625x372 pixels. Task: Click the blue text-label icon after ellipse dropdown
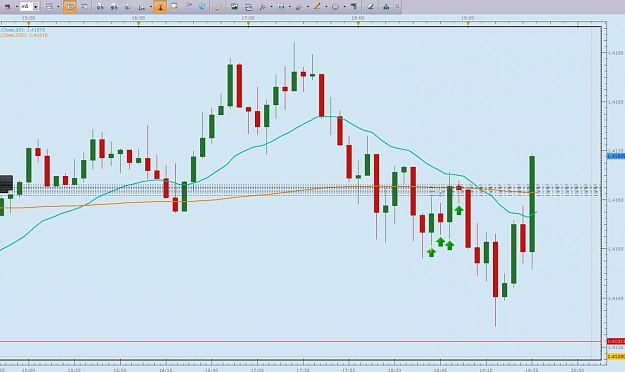click(x=354, y=6)
